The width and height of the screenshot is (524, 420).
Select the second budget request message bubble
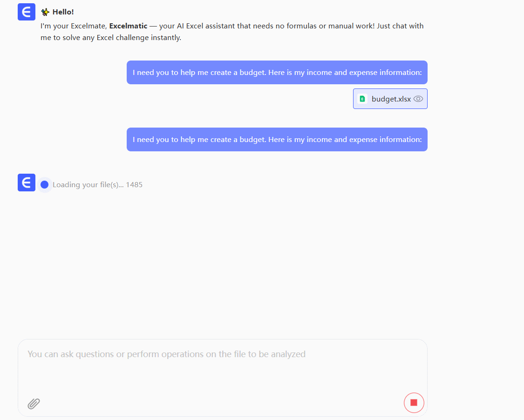click(277, 140)
